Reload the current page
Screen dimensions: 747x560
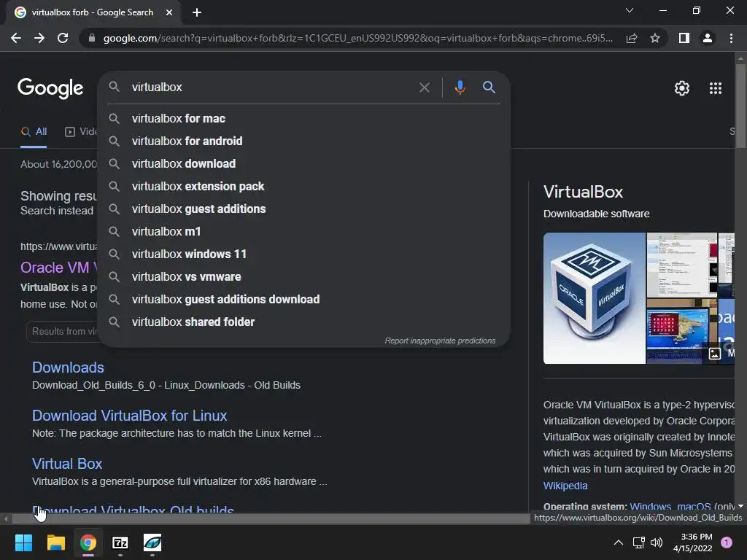click(x=63, y=38)
